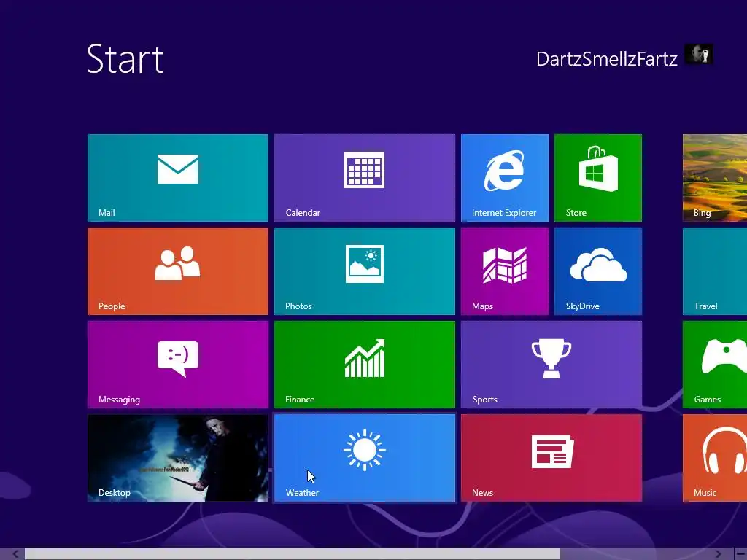Open the Music tile
747x560 pixels.
(715, 458)
